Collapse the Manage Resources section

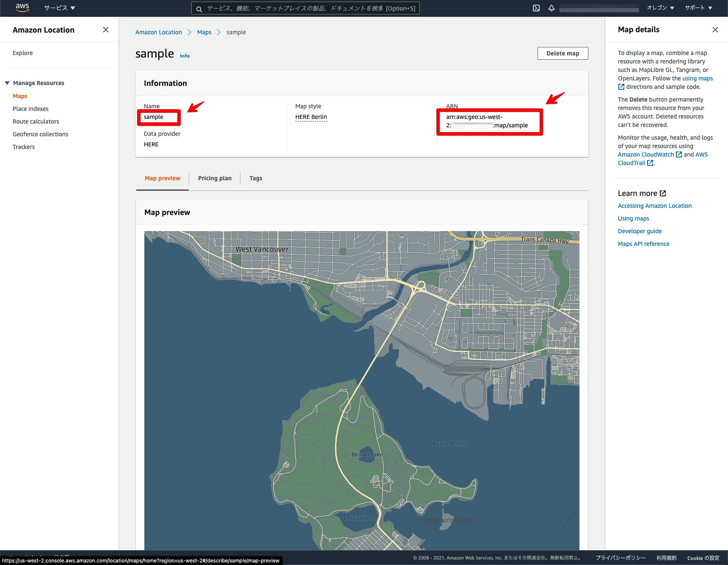(x=7, y=83)
